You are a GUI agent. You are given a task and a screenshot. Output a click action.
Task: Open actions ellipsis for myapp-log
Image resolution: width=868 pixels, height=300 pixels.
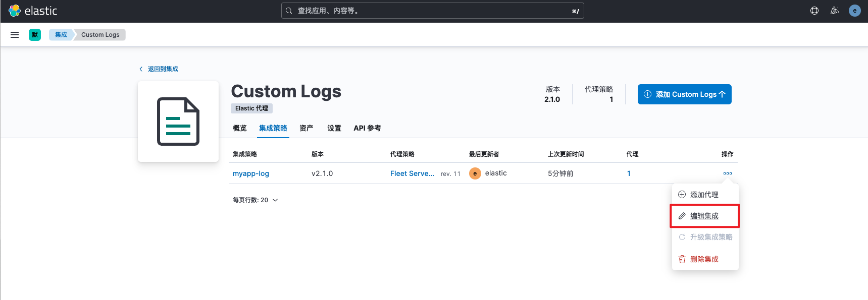(728, 173)
